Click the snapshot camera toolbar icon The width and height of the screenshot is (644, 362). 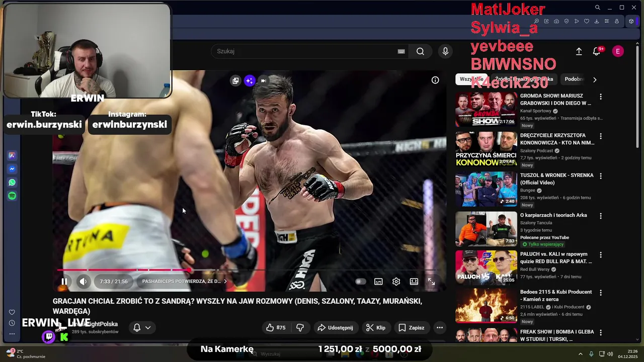tap(556, 21)
